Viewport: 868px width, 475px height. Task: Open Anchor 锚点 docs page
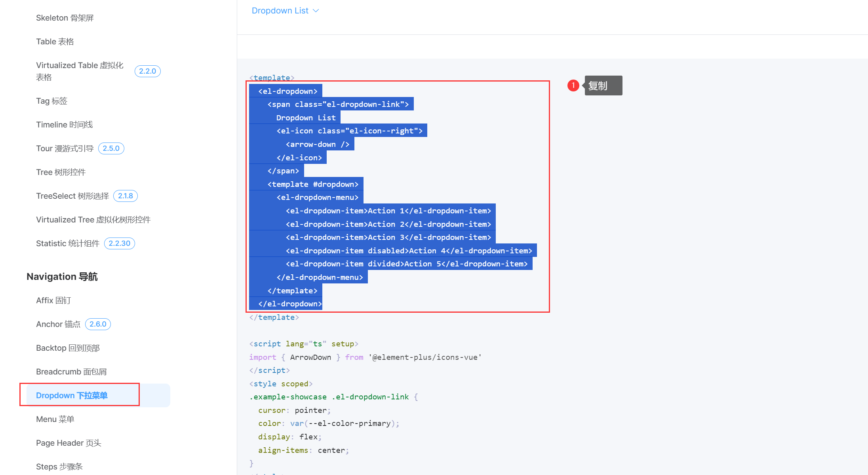(58, 324)
